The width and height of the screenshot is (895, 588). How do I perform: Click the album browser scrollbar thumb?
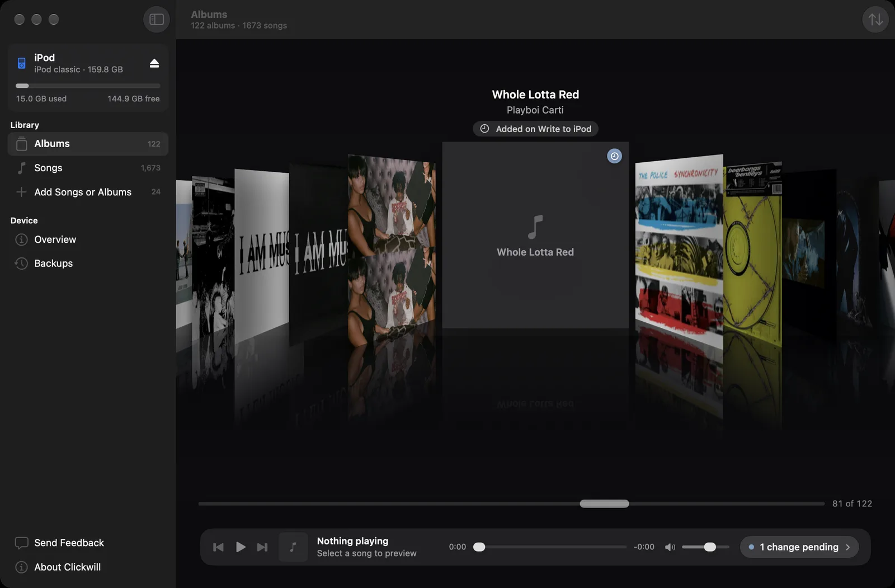tap(604, 504)
